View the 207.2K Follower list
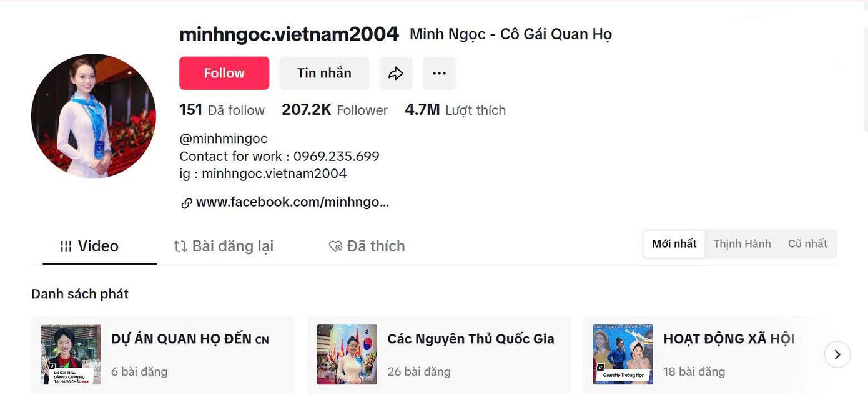Viewport: 868px width, 405px height. (x=335, y=110)
